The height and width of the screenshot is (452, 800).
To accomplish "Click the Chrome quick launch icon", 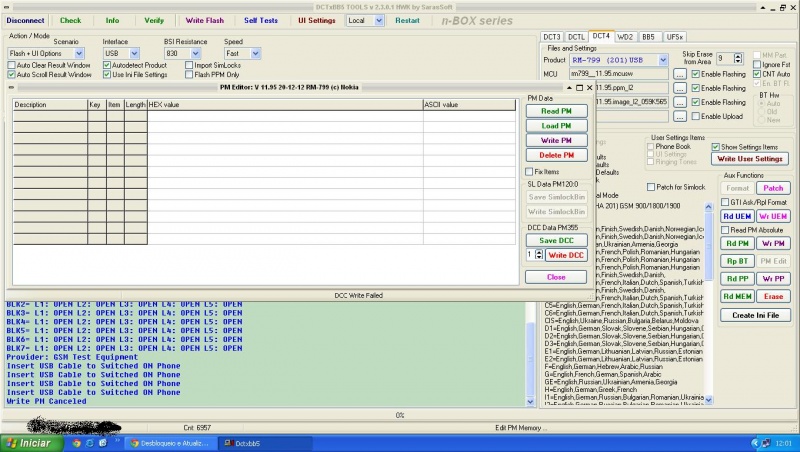I will click(x=77, y=443).
